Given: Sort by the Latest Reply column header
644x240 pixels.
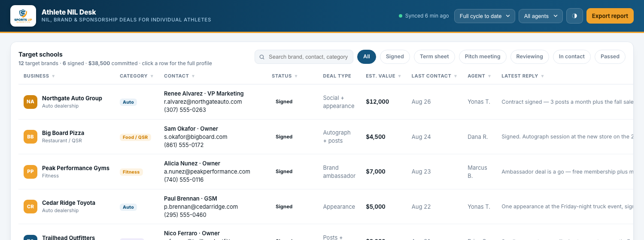Looking at the screenshot, I should pyautogui.click(x=523, y=76).
